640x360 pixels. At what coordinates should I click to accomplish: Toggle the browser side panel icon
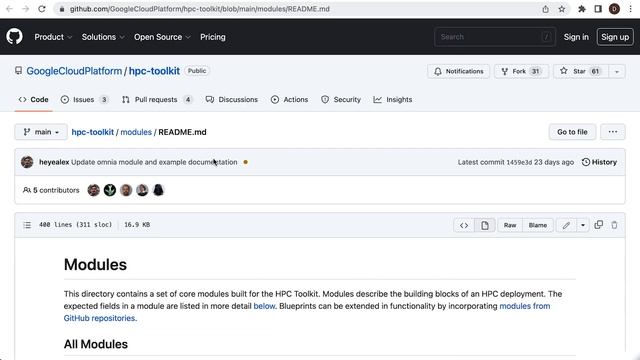[x=598, y=9]
